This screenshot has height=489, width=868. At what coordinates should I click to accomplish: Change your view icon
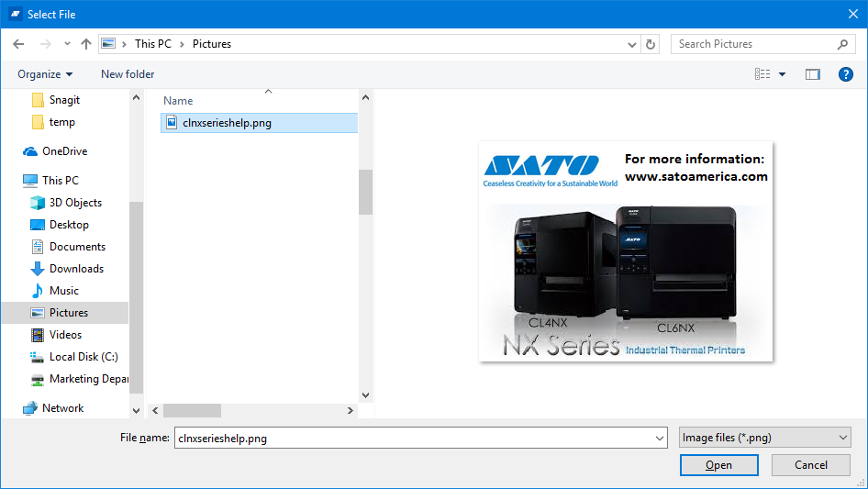click(x=762, y=74)
